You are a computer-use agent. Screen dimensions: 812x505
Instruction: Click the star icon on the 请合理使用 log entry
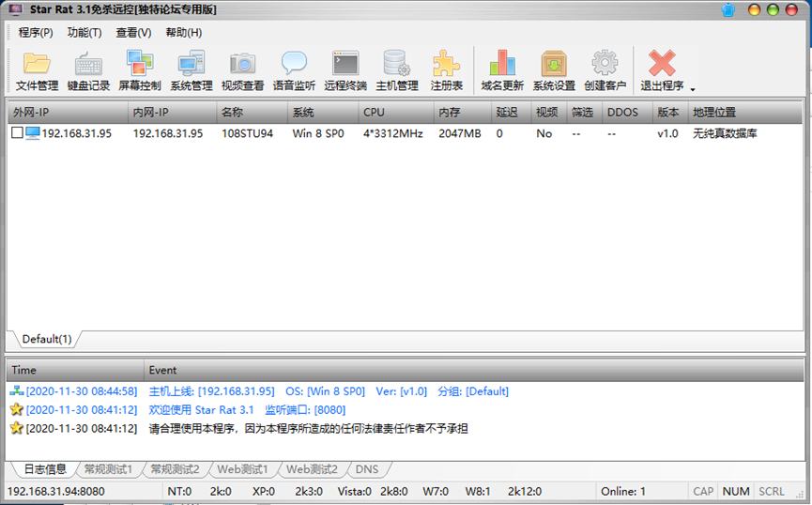(x=17, y=428)
